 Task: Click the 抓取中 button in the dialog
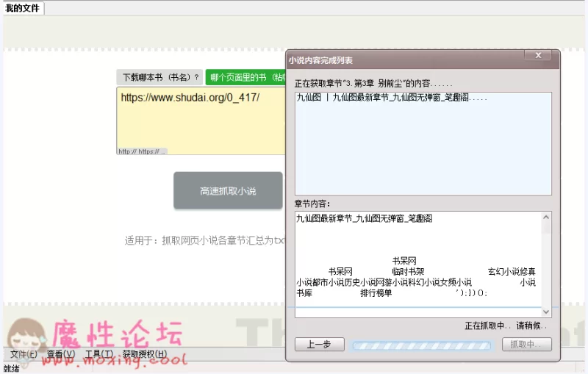(526, 344)
